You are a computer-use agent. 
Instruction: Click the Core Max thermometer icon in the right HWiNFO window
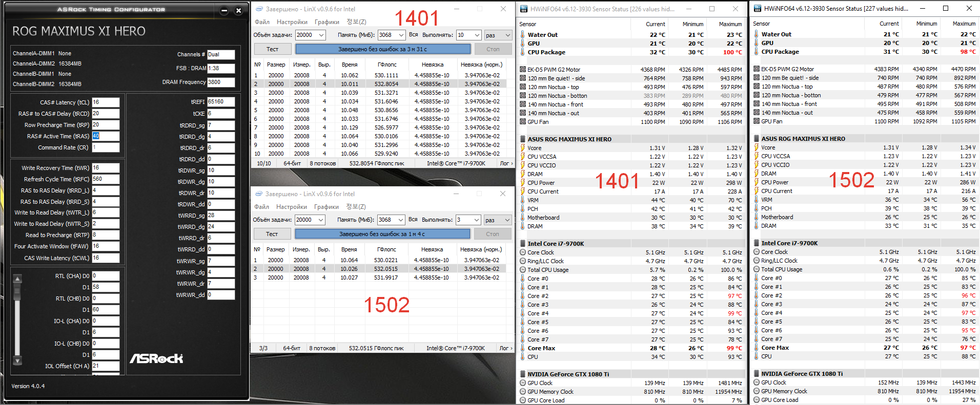tap(756, 348)
